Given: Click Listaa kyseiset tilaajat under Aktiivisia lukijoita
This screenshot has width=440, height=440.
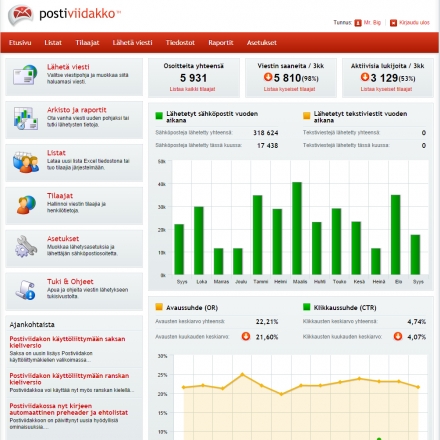Looking at the screenshot, I should [x=386, y=89].
